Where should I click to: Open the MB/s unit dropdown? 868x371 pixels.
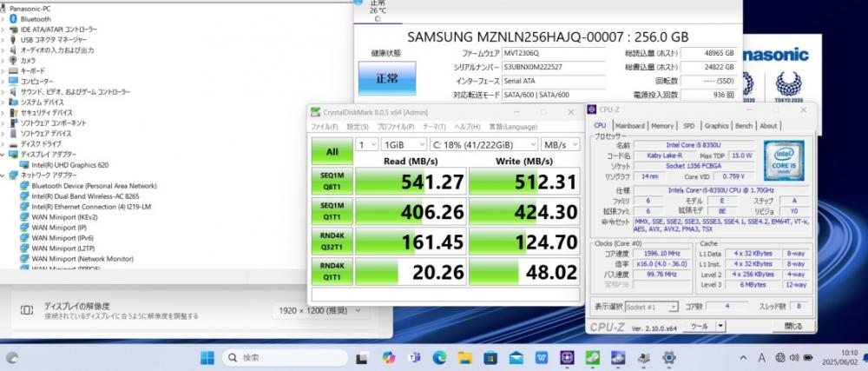[x=560, y=144]
